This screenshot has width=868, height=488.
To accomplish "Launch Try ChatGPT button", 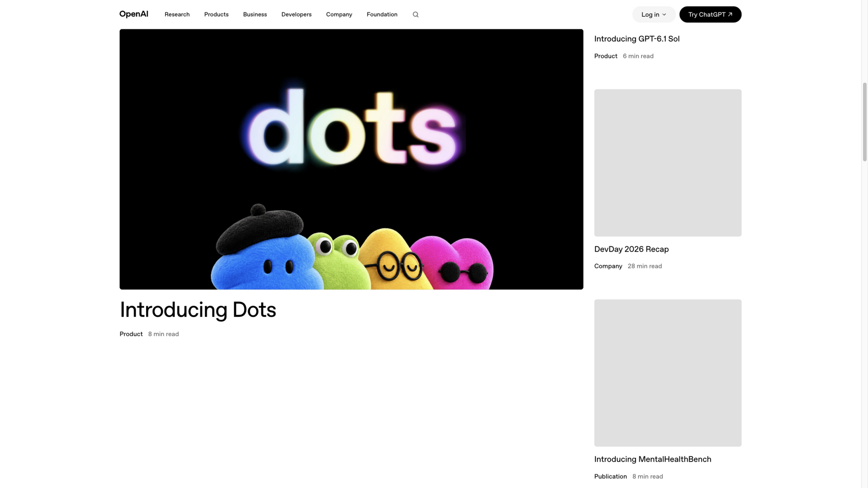I will [x=710, y=14].
